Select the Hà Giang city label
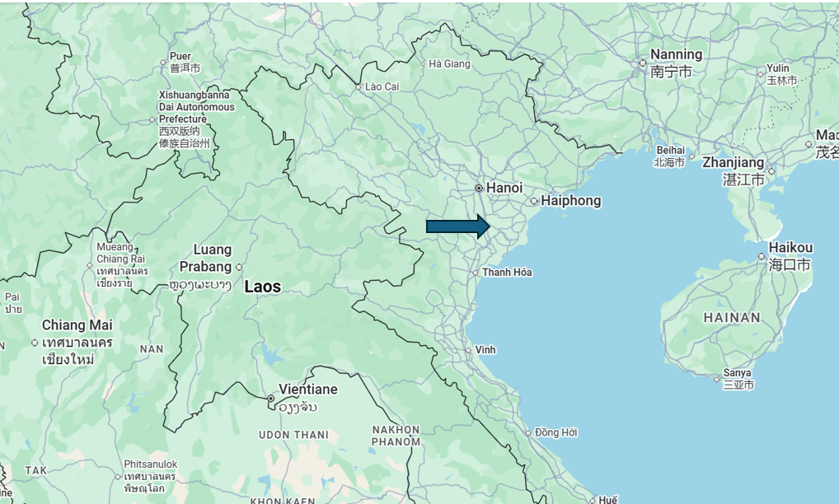This screenshot has height=504, width=839. pyautogui.click(x=449, y=63)
